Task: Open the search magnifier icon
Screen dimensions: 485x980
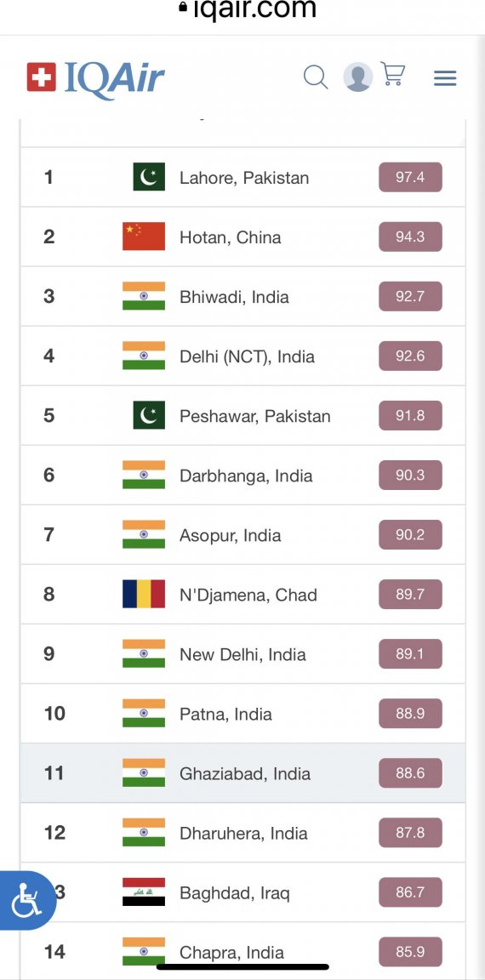Action: point(316,77)
